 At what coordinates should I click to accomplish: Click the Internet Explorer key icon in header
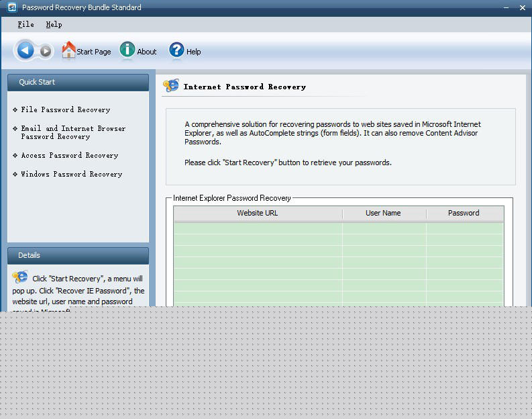pyautogui.click(x=171, y=85)
